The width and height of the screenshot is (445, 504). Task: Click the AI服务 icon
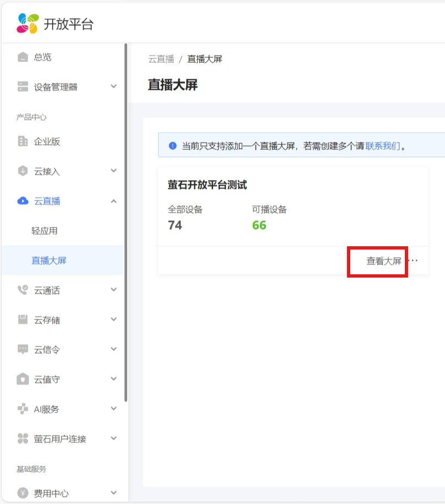(23, 409)
